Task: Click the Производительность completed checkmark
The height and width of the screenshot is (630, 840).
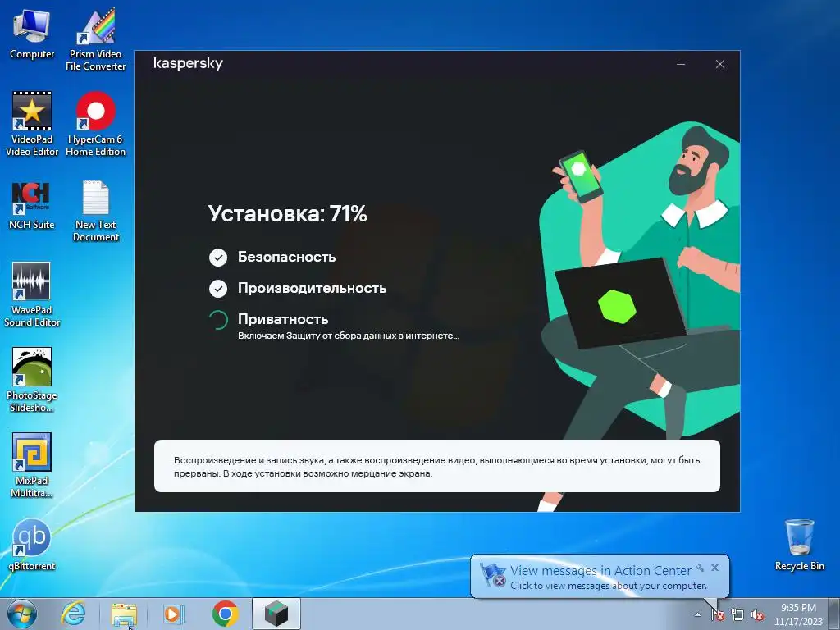Action: 218,289
